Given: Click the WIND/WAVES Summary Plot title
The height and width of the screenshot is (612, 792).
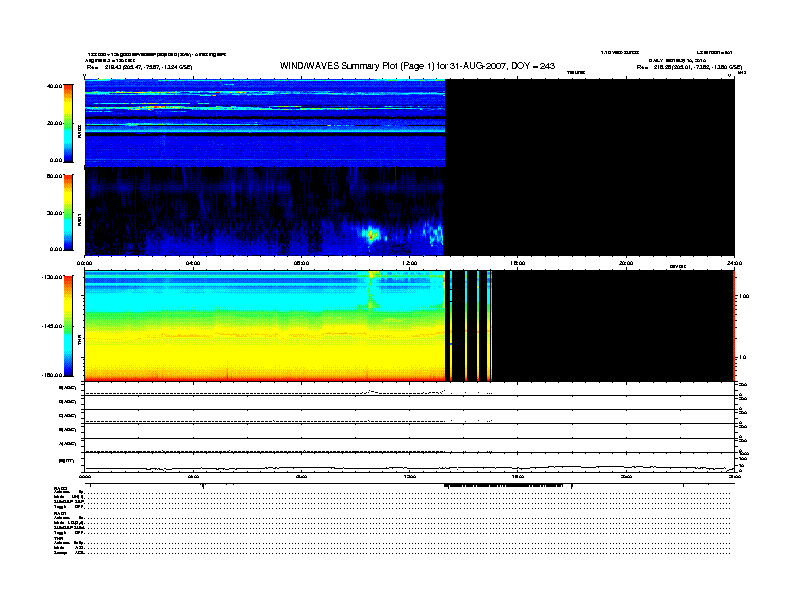Looking at the screenshot, I should [x=417, y=66].
